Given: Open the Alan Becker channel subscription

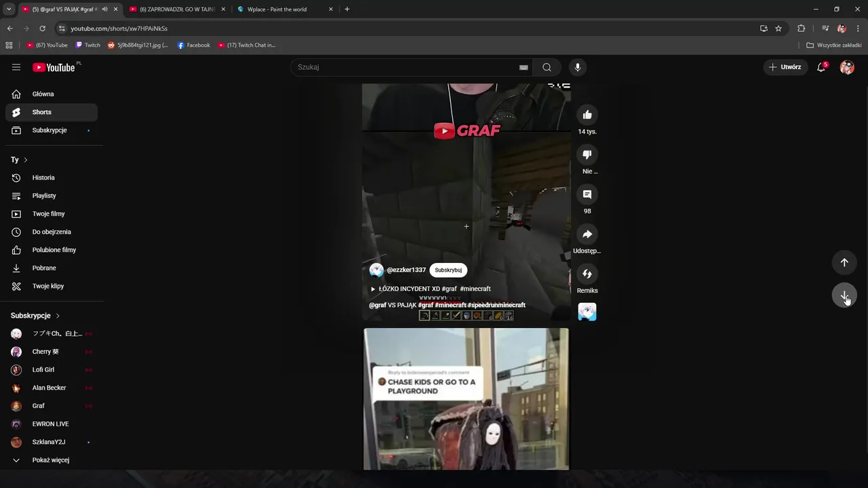Looking at the screenshot, I should pos(52,388).
